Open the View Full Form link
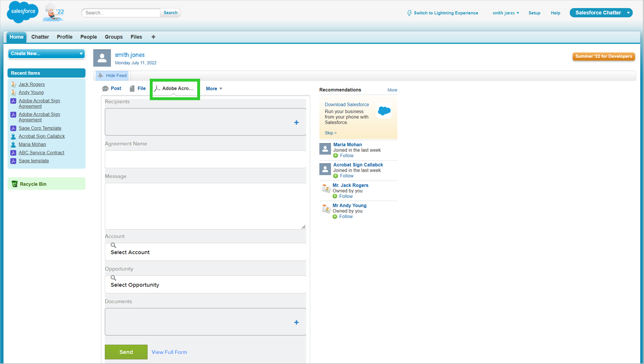This screenshot has height=364, width=644. point(169,352)
